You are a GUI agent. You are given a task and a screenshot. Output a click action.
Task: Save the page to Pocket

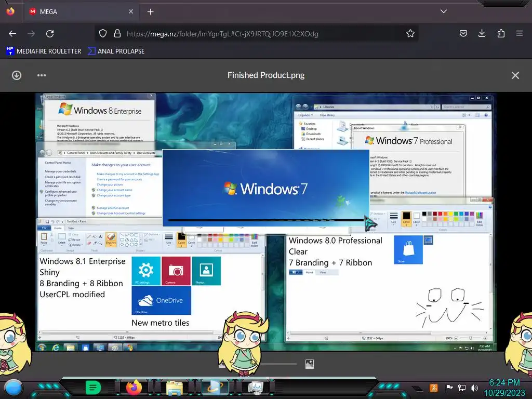pyautogui.click(x=463, y=33)
